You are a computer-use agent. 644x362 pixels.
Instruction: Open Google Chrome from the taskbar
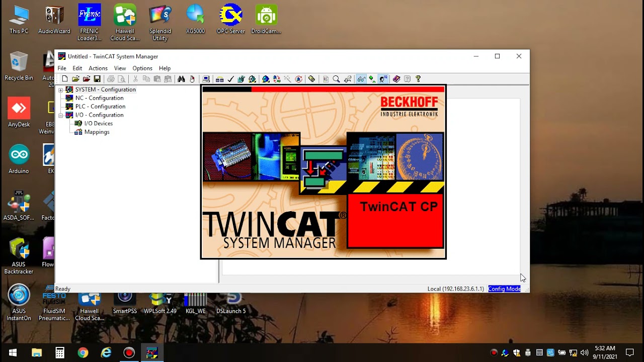point(83,352)
